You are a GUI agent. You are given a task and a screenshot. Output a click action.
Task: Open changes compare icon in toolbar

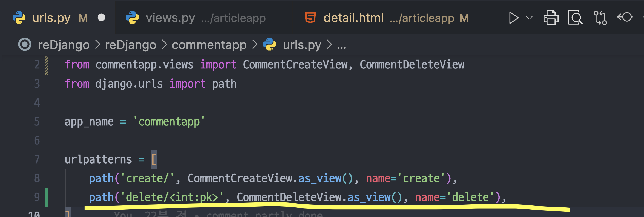coord(600,18)
